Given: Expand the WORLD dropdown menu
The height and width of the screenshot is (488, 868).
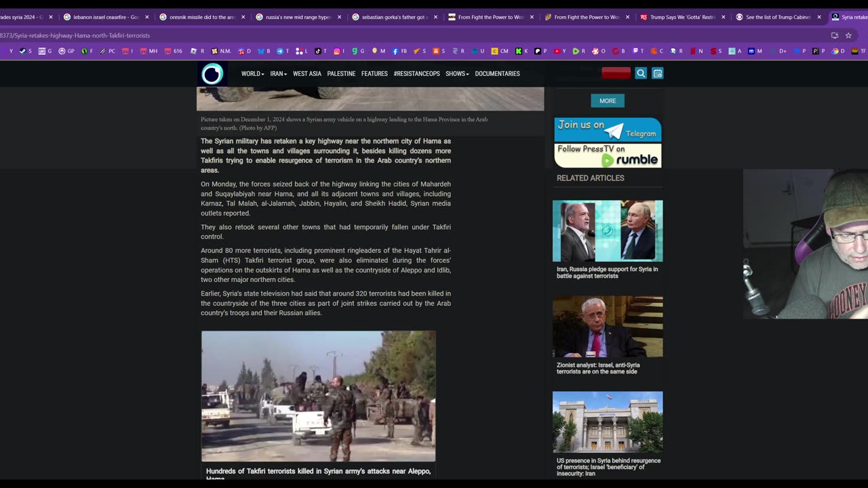Looking at the screenshot, I should 252,73.
